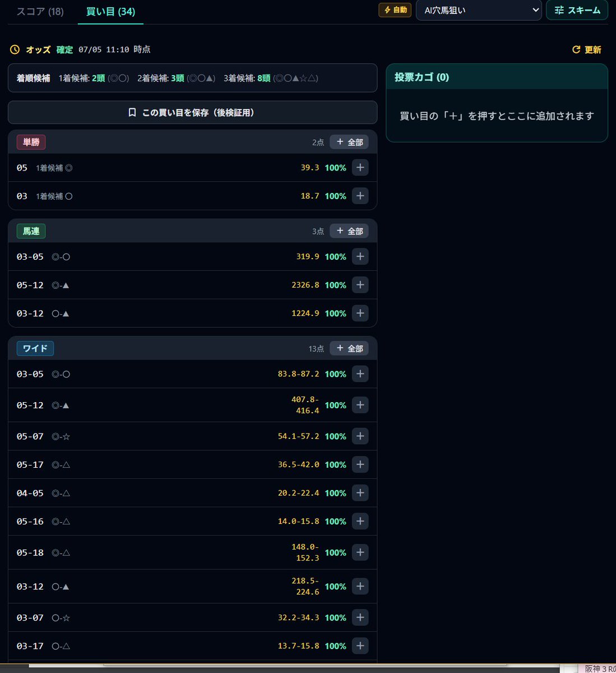Add all 単勝 bets with 全部

coord(349,142)
